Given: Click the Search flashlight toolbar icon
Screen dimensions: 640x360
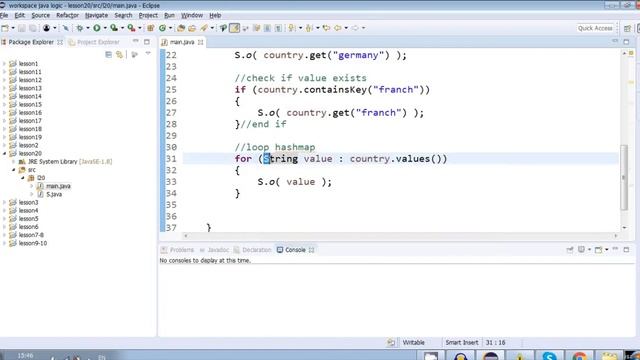Looking at the screenshot, I should coord(204,28).
